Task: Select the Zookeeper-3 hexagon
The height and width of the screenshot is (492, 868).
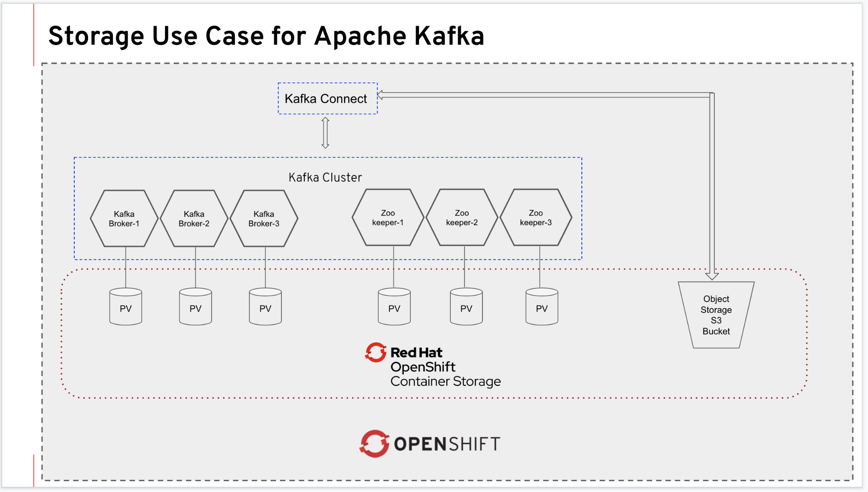Action: pyautogui.click(x=536, y=218)
